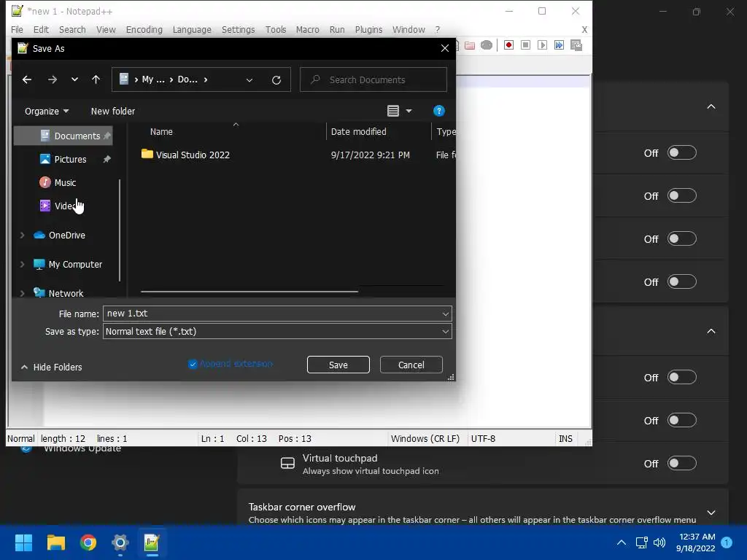Screen dimensions: 747x560
Task: Start macro recording in Notepad++ toolbar
Action: coord(508,44)
